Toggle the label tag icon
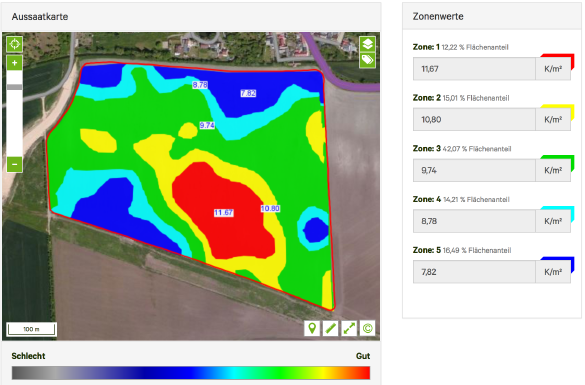 pyautogui.click(x=367, y=60)
